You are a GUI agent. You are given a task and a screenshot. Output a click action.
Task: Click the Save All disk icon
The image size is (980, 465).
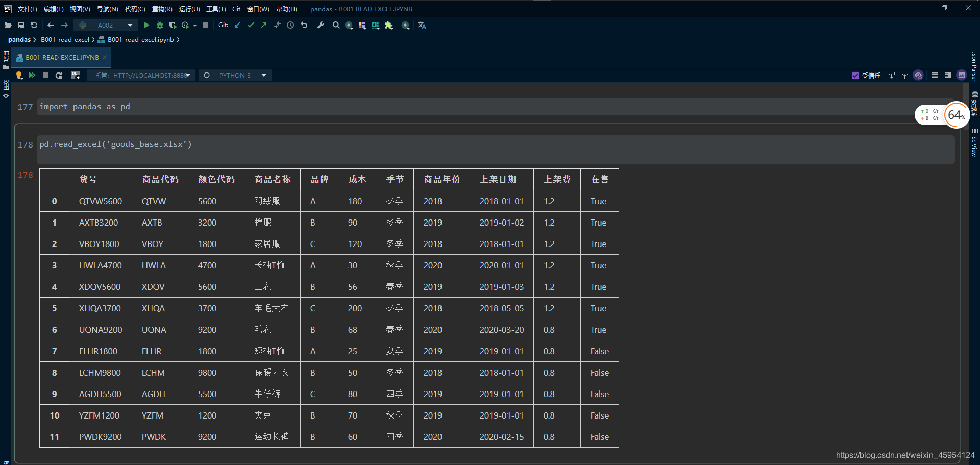pos(21,25)
